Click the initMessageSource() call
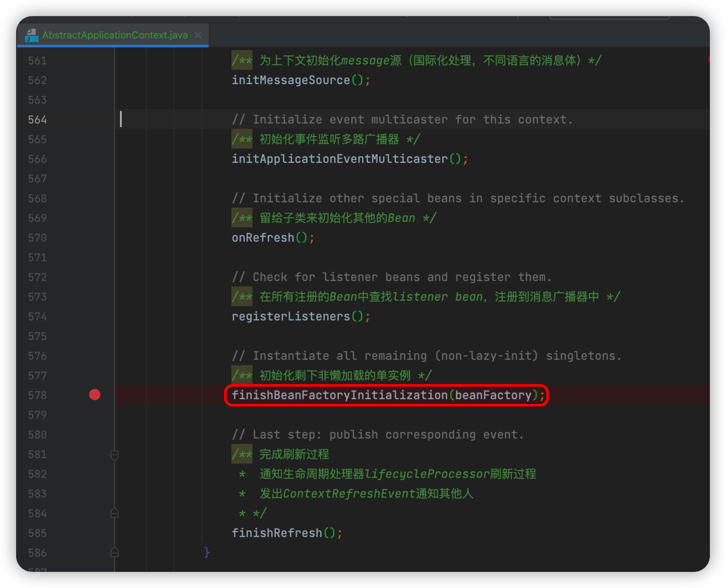This screenshot has height=588, width=726. pos(301,80)
